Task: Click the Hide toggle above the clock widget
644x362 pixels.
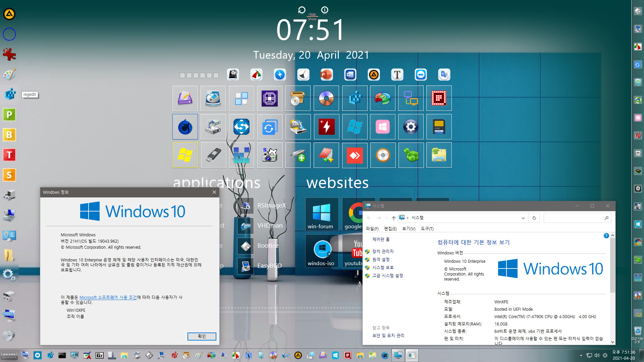Action: click(x=312, y=14)
